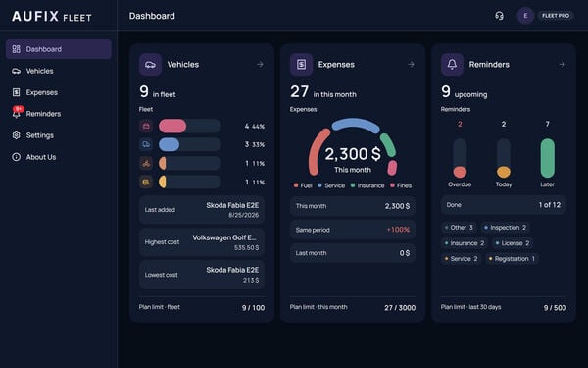Click the Today reminders bar
The height and width of the screenshot is (368, 588).
point(504,158)
